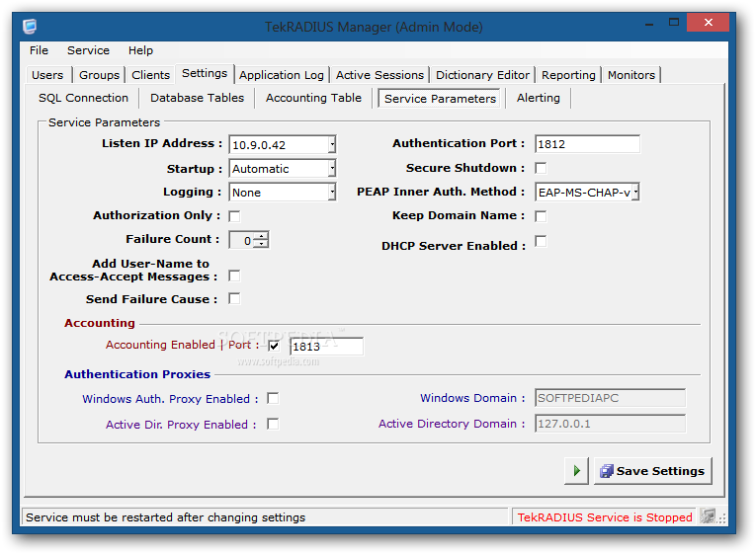This screenshot has width=756, height=554.
Task: Click the Failure Count value field
Action: [x=242, y=240]
